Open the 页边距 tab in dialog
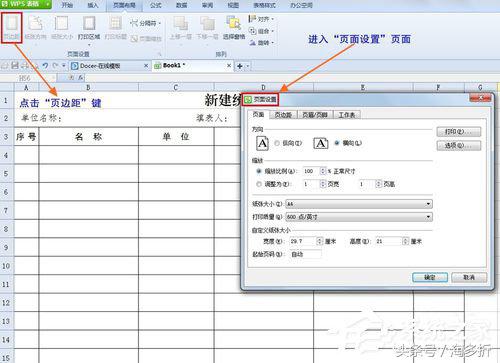Image resolution: width=500 pixels, height=363 pixels. click(283, 115)
